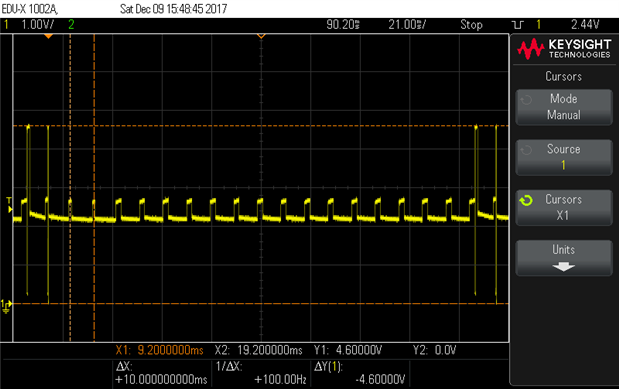Click the orange X2 vertical cursor line
The width and height of the screenshot is (619, 389).
[94, 188]
